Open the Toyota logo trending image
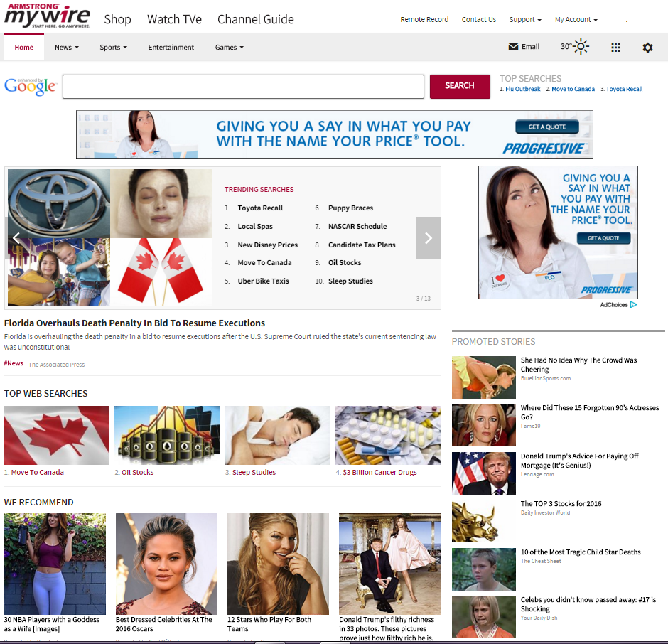The width and height of the screenshot is (668, 644). click(x=59, y=203)
